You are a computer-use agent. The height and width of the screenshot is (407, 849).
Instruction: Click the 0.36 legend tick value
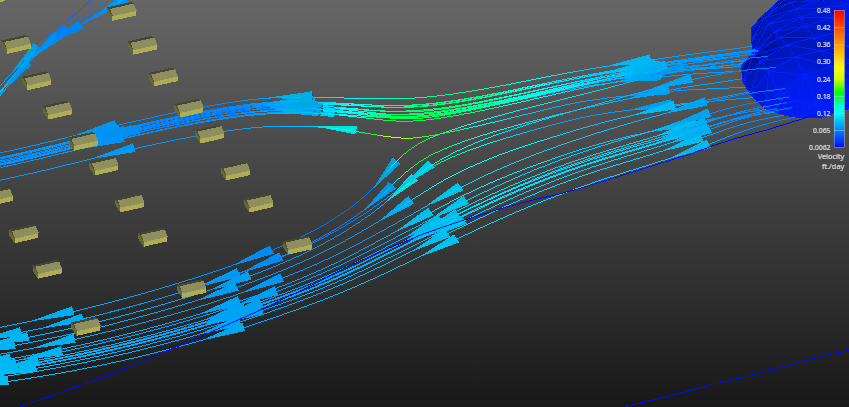[x=823, y=44]
